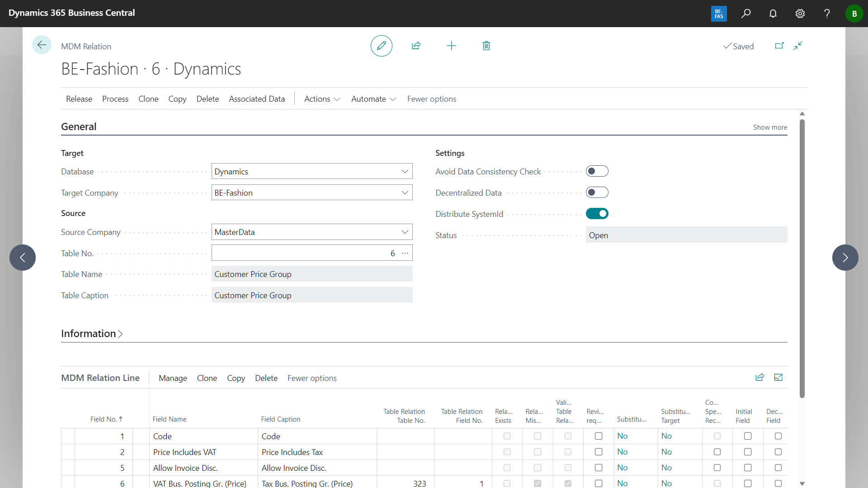Click the Status field showing Open
Image resolution: width=868 pixels, height=488 pixels.
(x=686, y=235)
